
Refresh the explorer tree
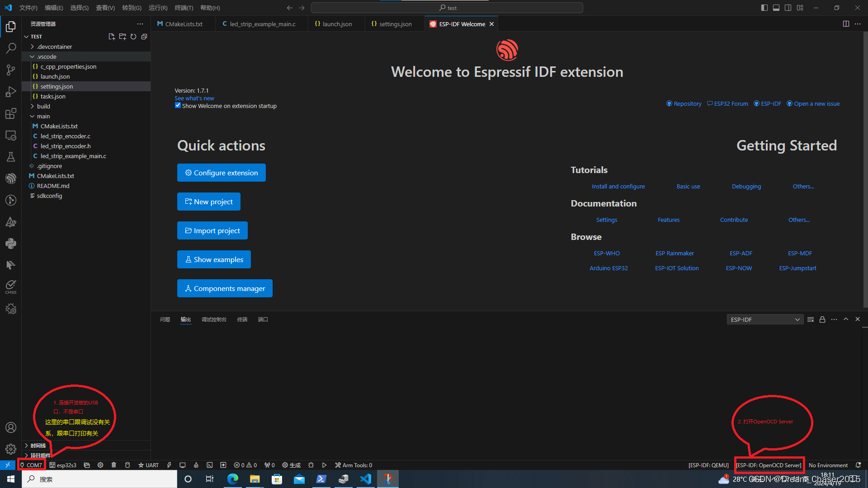coord(133,37)
